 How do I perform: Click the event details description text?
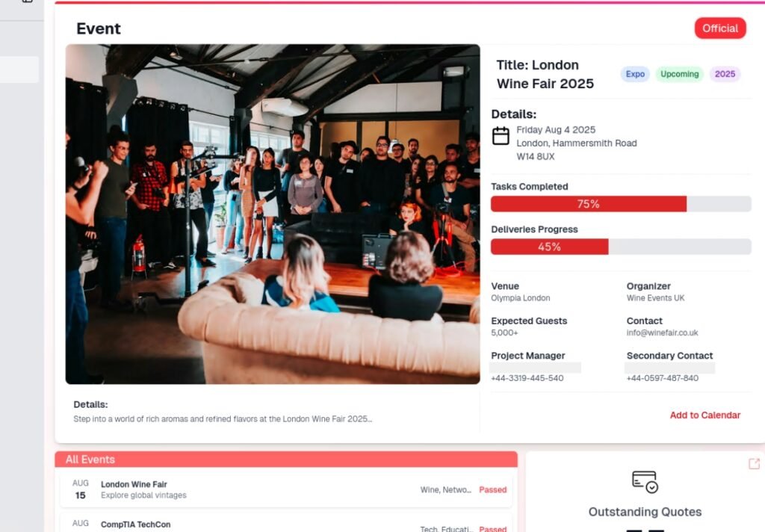pos(223,419)
